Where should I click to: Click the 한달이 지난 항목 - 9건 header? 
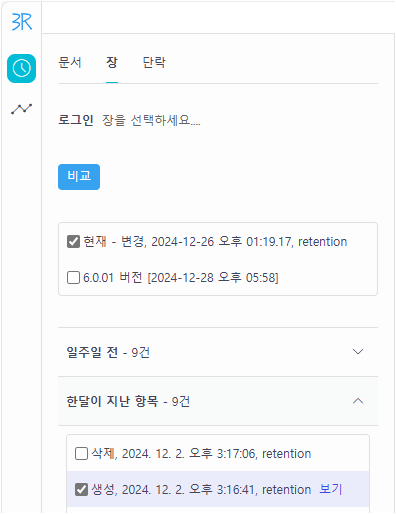tap(218, 401)
